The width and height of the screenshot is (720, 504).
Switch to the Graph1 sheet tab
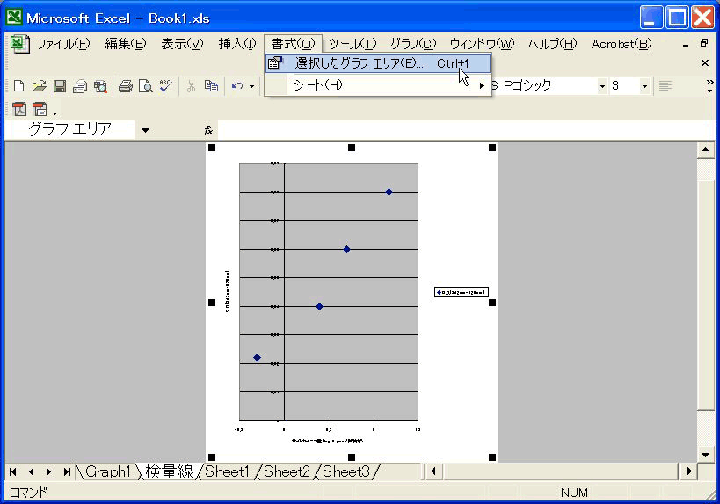click(x=107, y=471)
